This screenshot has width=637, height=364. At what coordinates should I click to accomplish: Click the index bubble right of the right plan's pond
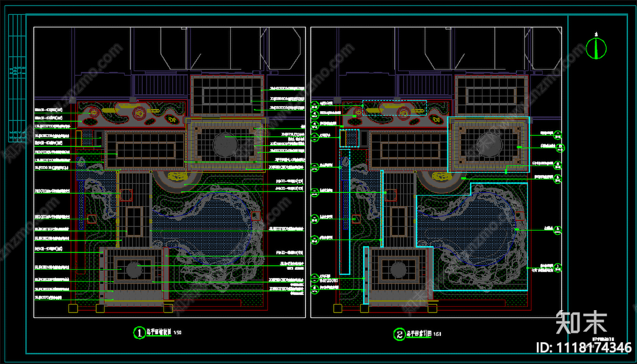click(558, 230)
